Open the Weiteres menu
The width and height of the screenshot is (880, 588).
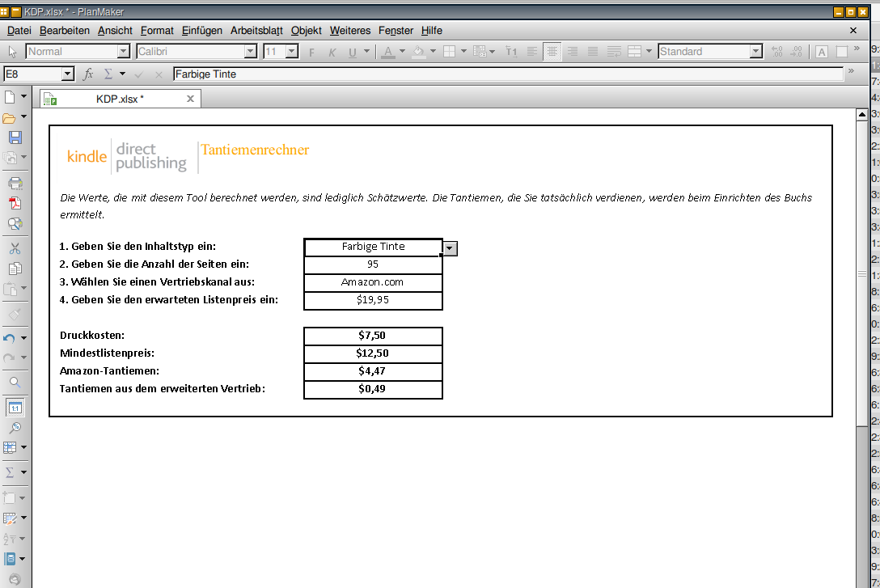pos(350,30)
